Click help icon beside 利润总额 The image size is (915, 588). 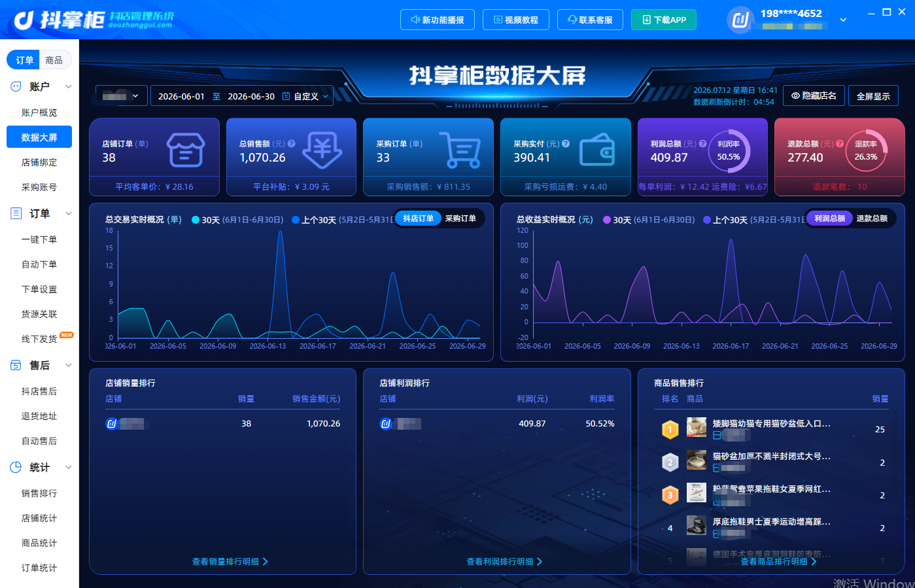coord(702,144)
